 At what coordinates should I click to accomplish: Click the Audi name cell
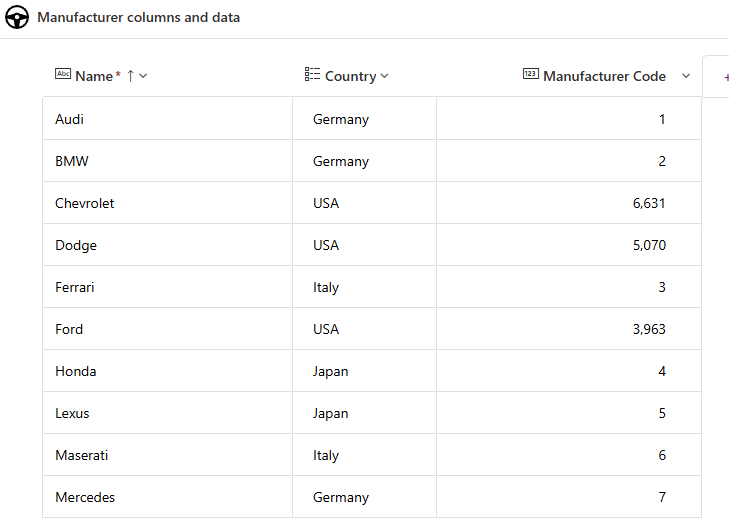click(70, 119)
